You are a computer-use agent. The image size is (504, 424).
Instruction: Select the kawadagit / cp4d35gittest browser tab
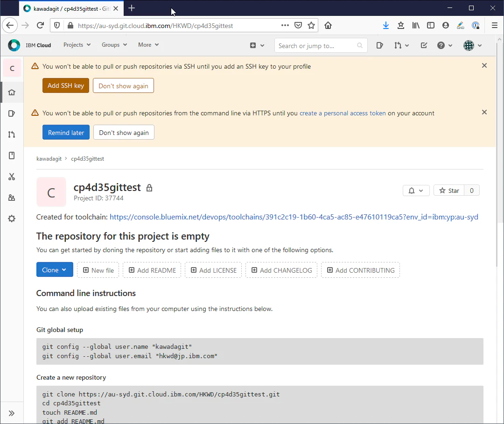click(x=71, y=9)
